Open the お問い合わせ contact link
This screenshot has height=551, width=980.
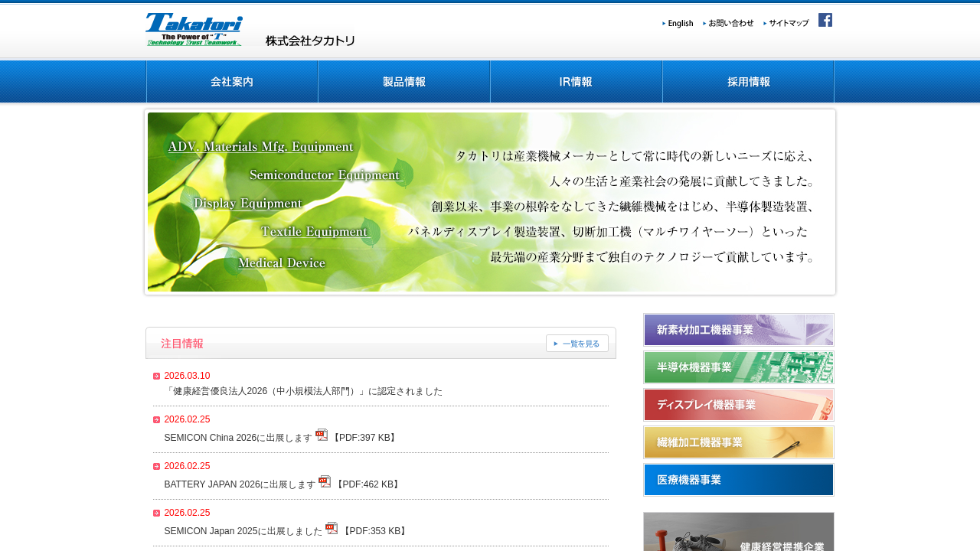pyautogui.click(x=730, y=24)
